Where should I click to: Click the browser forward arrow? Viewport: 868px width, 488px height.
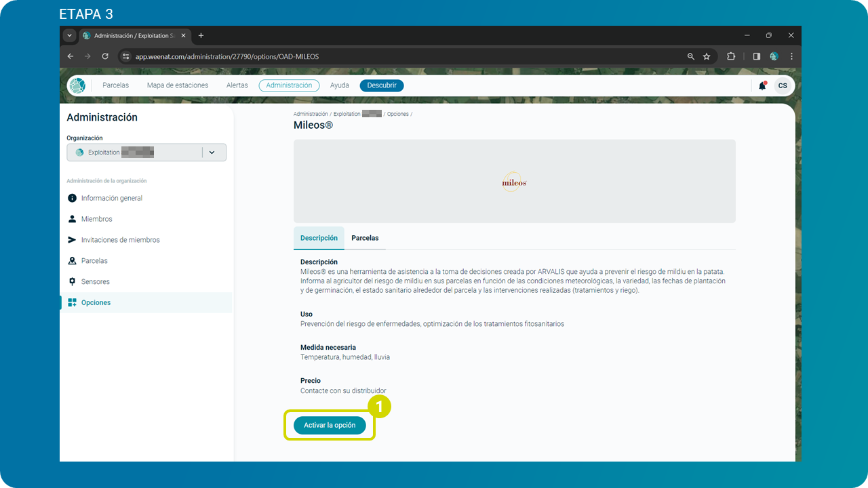point(87,56)
